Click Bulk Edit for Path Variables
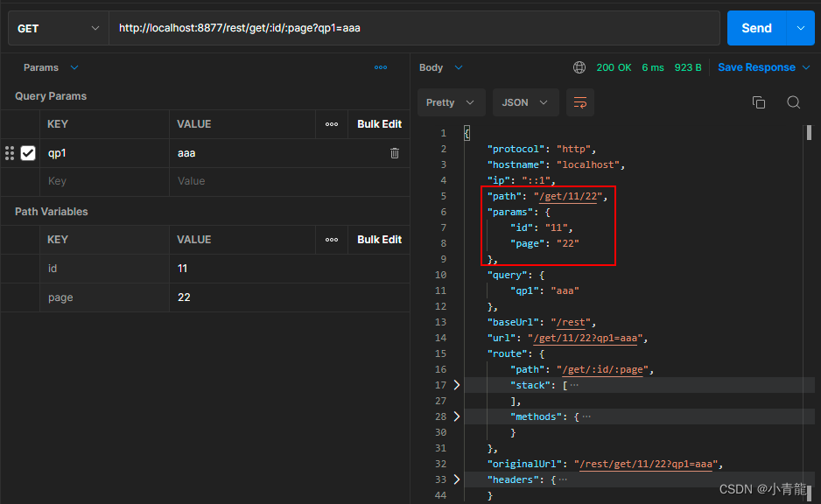The height and width of the screenshot is (504, 821). [379, 240]
